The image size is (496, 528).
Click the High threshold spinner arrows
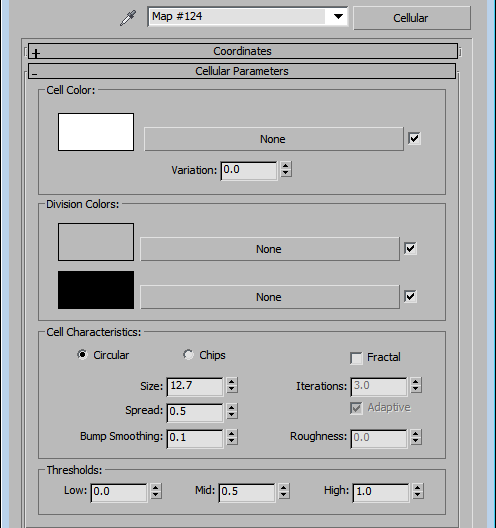coord(418,491)
